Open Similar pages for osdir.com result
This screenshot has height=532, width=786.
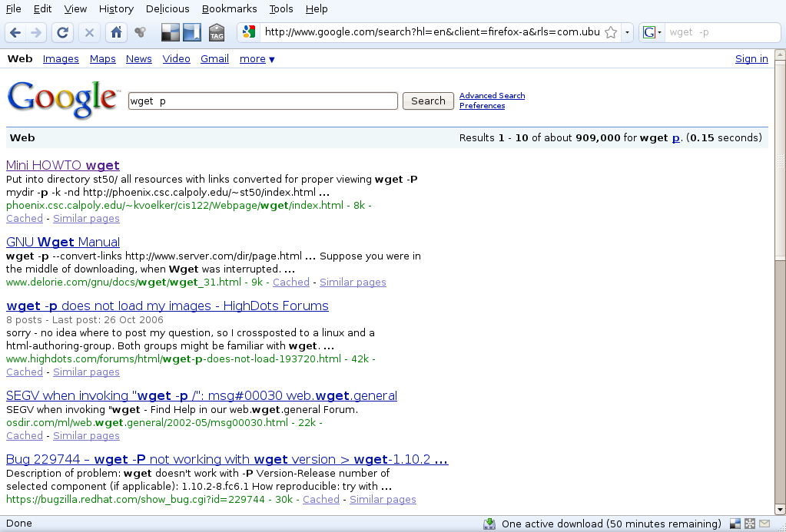[86, 436]
